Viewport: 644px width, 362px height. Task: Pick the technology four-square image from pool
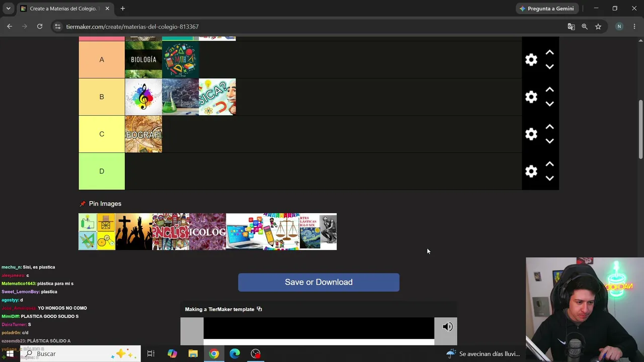[x=97, y=232]
